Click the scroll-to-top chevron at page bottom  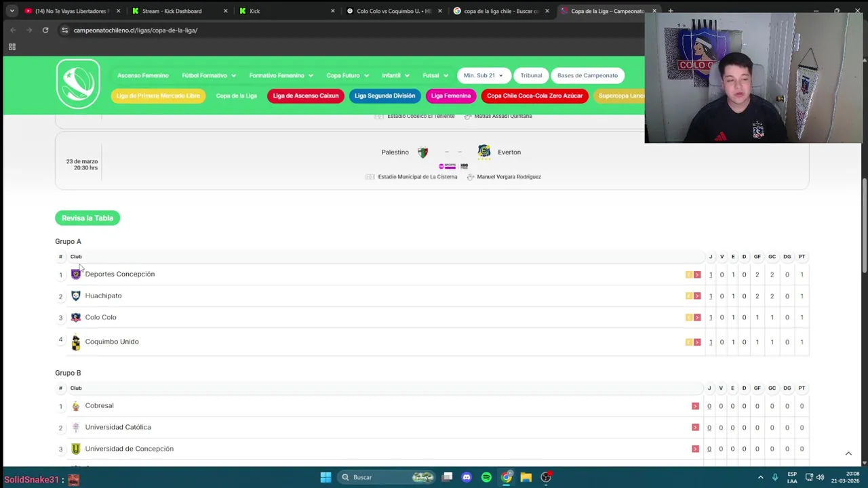tap(848, 453)
